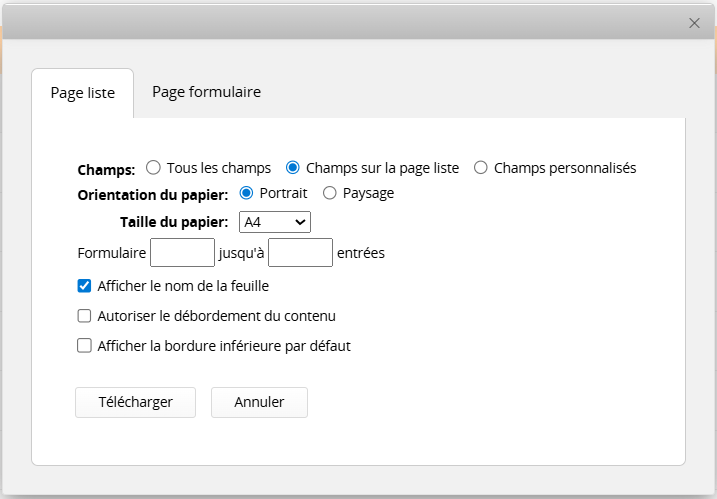Screen dimensions: 717x499
Task: Set paper orientation to Portrait
Action: (247, 193)
